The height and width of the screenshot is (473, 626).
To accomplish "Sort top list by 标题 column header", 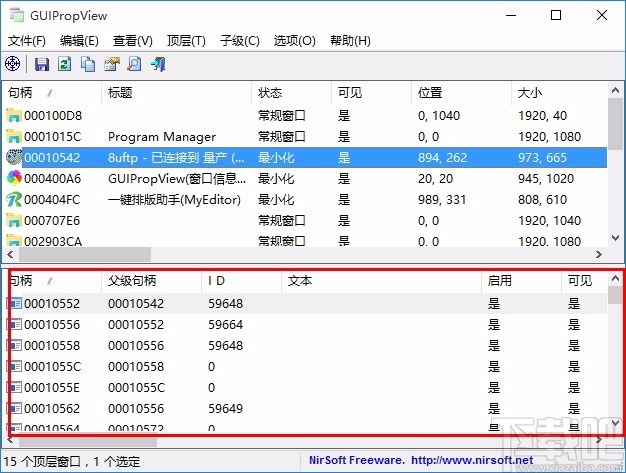I will (x=176, y=93).
